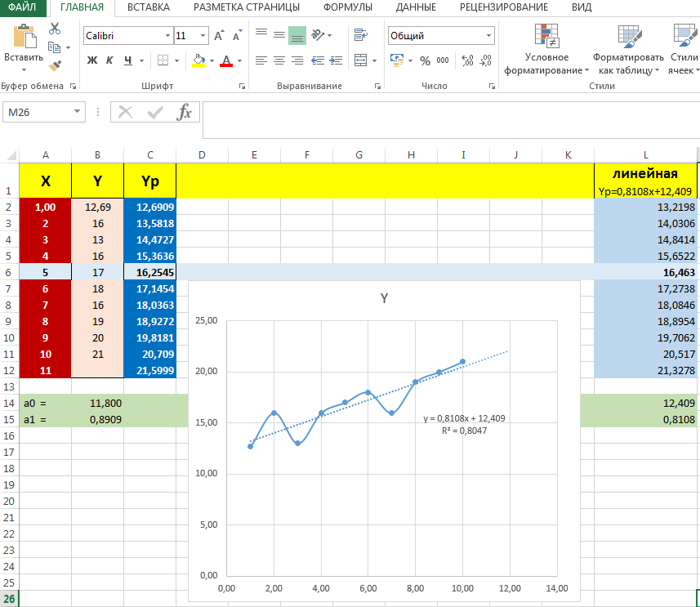The image size is (700, 607).
Task: Open Conditional Formatting (Условное форматирование)
Action: [x=547, y=49]
